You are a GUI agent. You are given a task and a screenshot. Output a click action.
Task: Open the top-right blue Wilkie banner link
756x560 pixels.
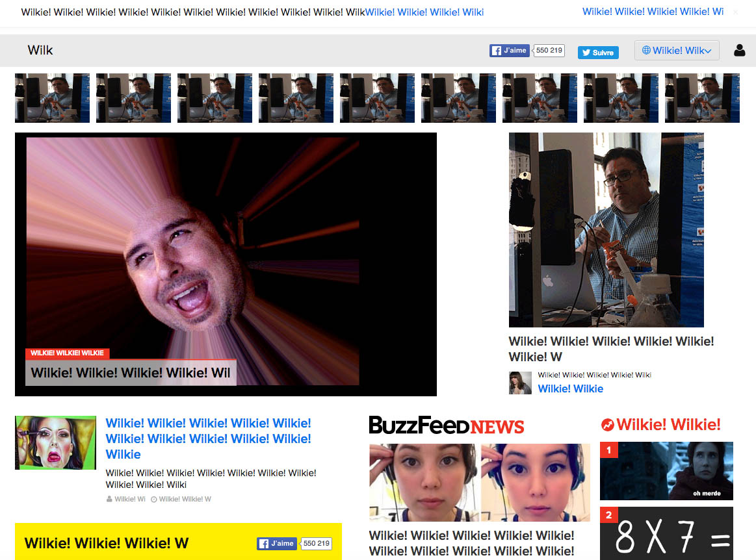[x=653, y=12]
